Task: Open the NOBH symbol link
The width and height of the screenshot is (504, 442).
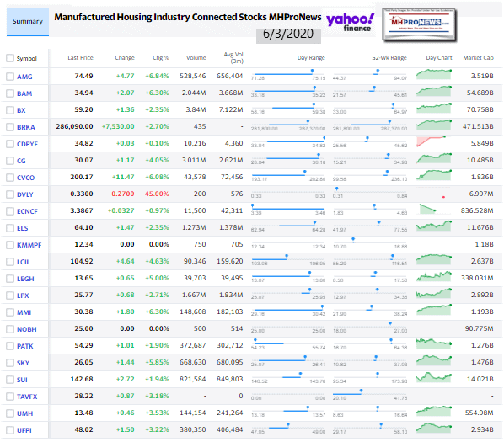Action: click(27, 329)
